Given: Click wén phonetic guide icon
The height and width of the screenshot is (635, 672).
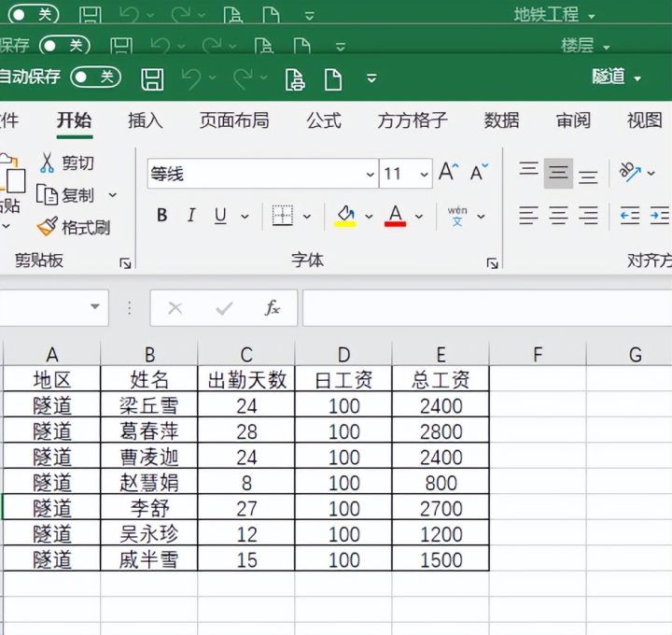Looking at the screenshot, I should tap(457, 216).
